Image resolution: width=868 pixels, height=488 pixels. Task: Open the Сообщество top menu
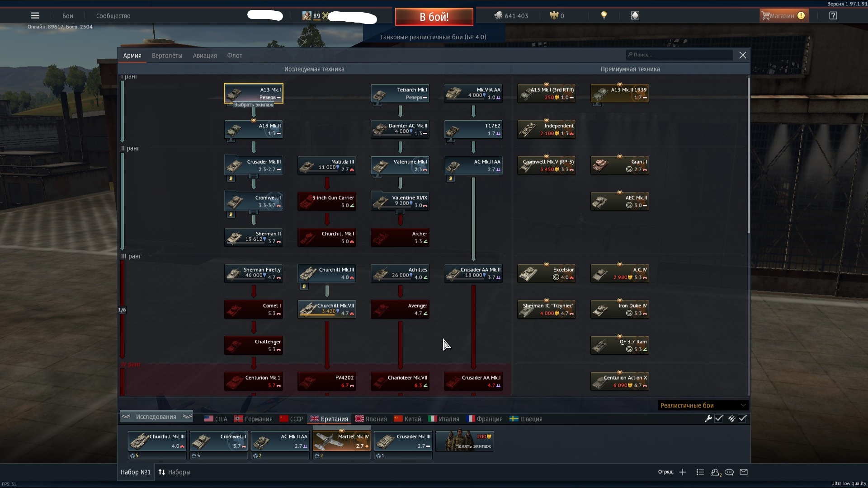click(113, 16)
